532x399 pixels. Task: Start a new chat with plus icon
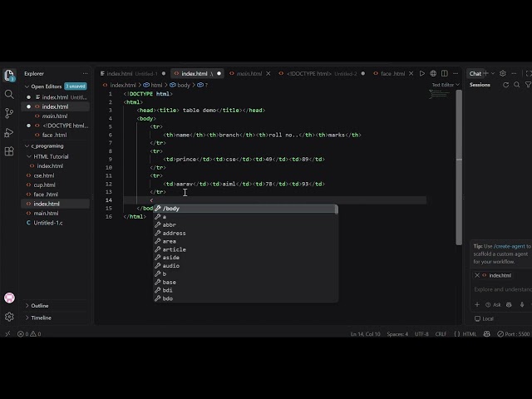485,73
